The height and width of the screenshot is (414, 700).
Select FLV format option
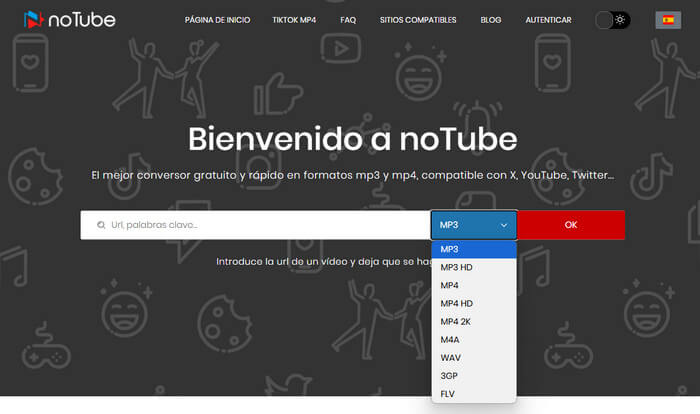point(474,394)
